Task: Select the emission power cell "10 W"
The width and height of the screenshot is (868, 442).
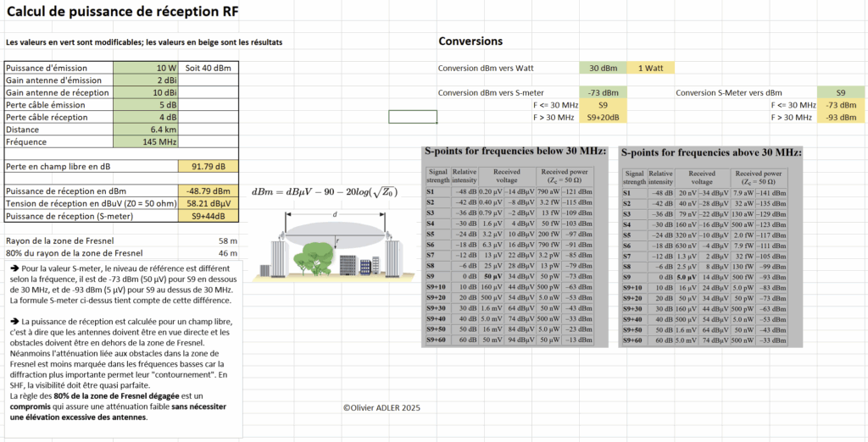Action: 146,68
